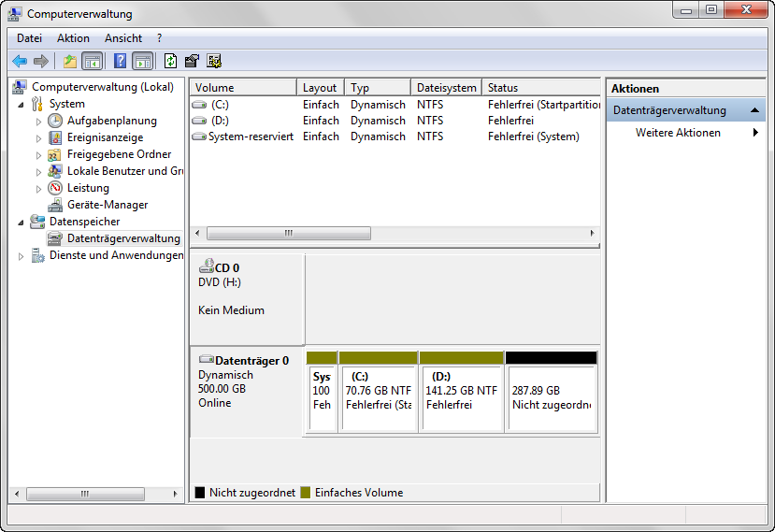Click the Computerverwaltung (Lokal) root icon

click(x=20, y=87)
